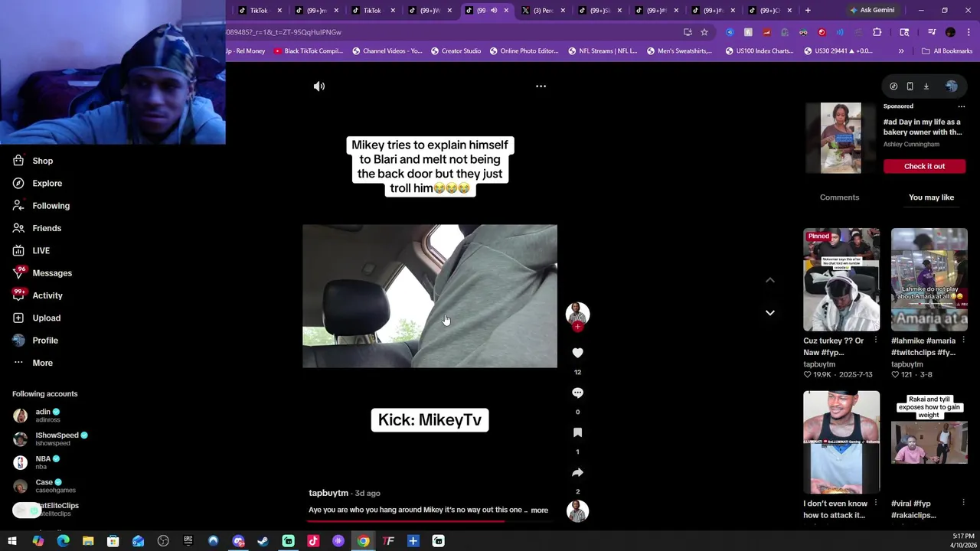Open the Black TikTok Compil... bookmark
The width and height of the screenshot is (980, 551).
(x=309, y=51)
